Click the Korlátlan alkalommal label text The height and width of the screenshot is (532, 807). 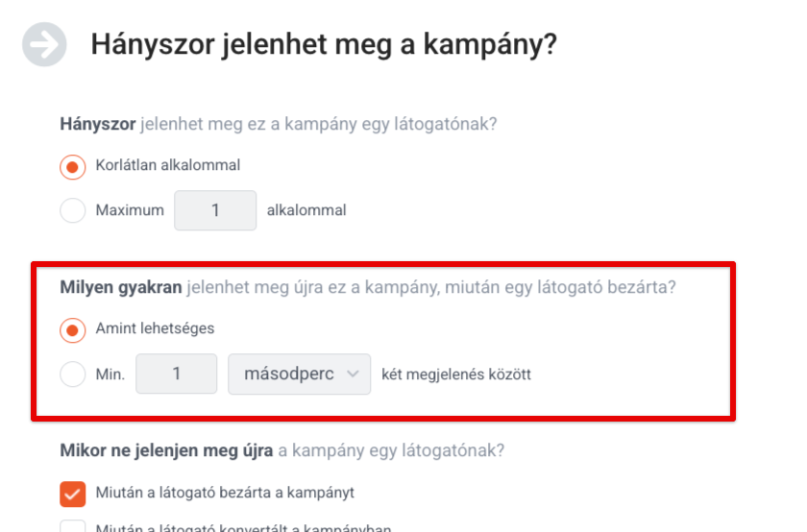[x=168, y=165]
